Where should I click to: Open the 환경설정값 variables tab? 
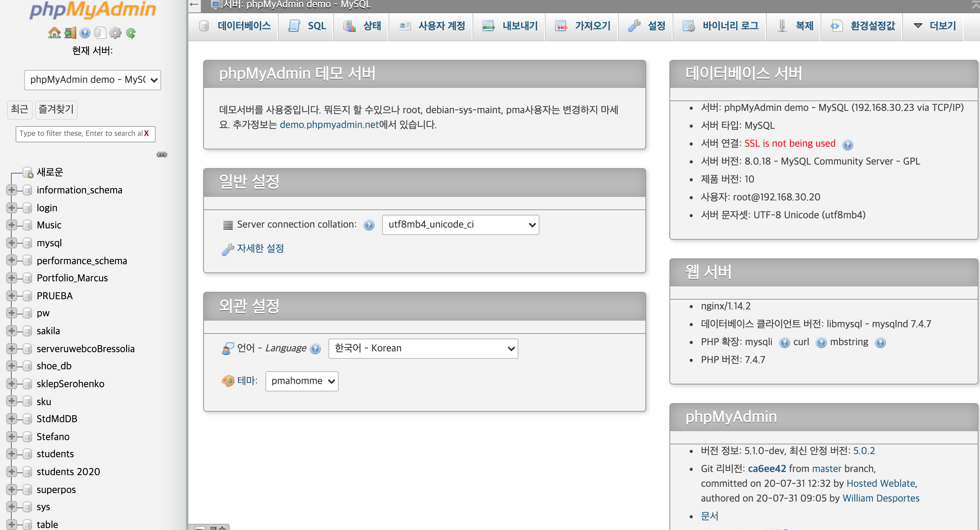[862, 26]
